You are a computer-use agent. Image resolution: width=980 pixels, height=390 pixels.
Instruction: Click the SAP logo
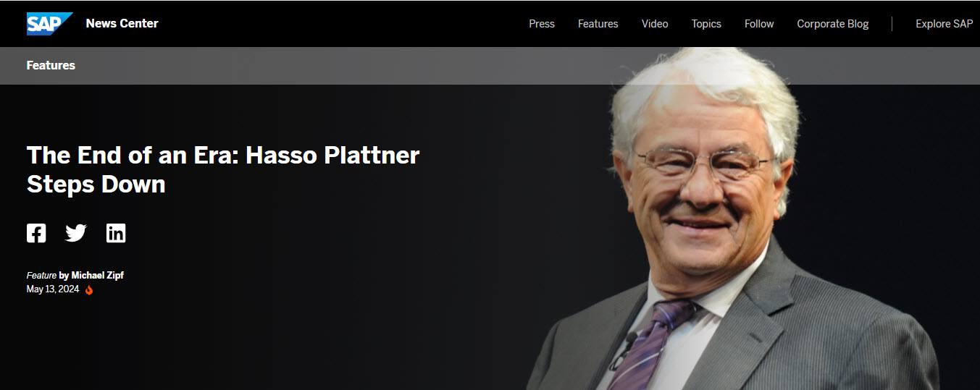click(x=49, y=24)
